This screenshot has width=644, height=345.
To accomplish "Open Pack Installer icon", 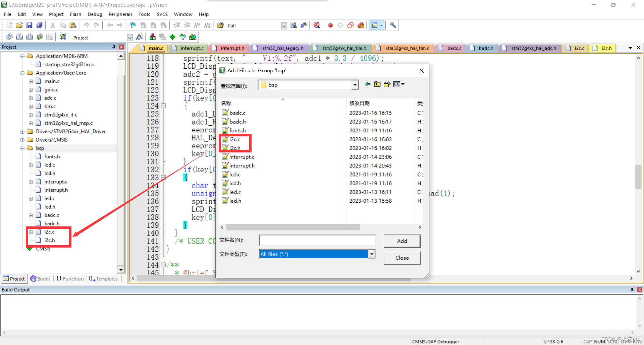I will pos(193,37).
